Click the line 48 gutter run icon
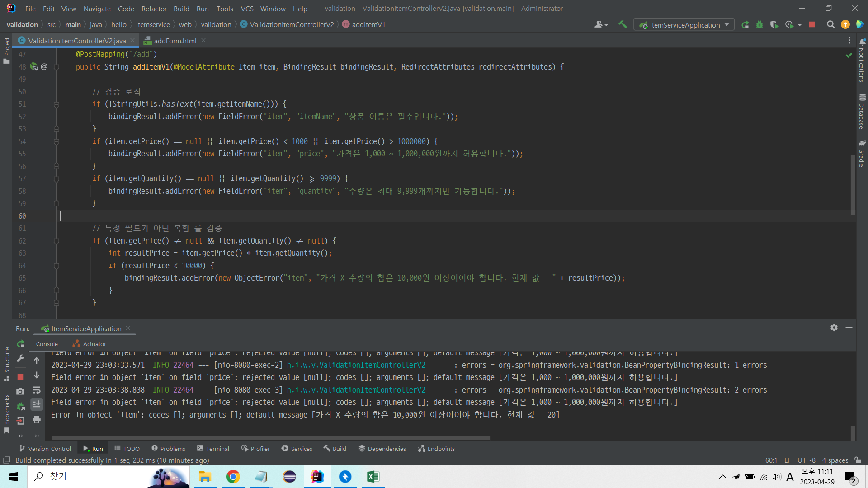Image resolution: width=868 pixels, height=488 pixels. [x=33, y=67]
